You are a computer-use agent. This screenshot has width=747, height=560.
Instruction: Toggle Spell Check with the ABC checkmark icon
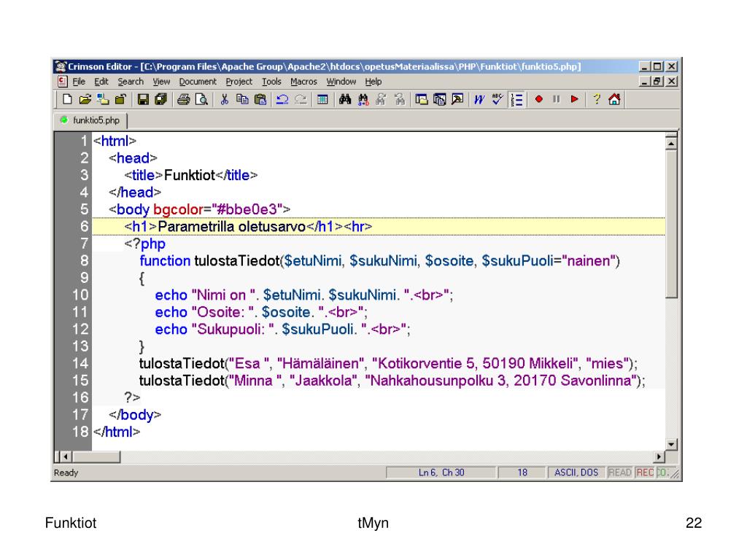(498, 99)
